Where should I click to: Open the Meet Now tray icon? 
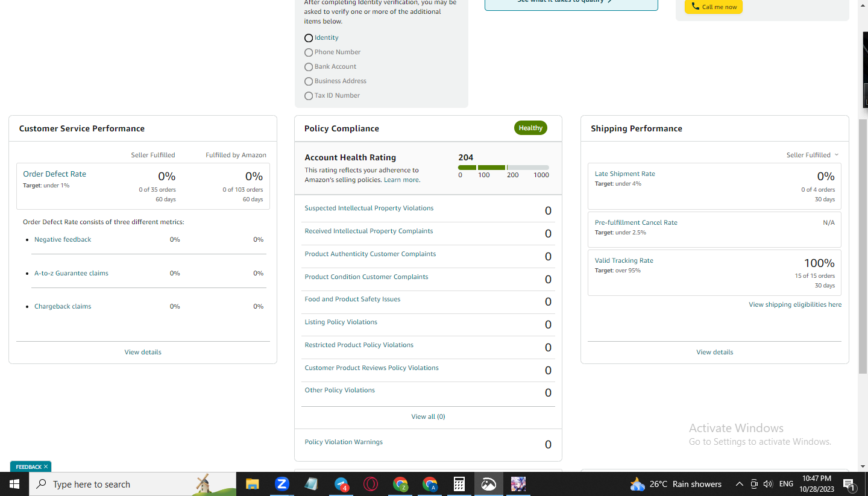coord(754,484)
